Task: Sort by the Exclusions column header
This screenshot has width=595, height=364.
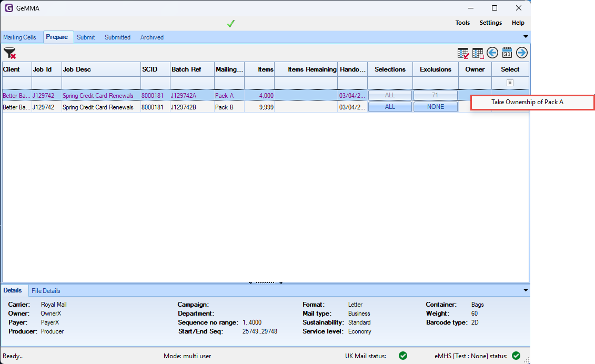Action: click(x=436, y=69)
